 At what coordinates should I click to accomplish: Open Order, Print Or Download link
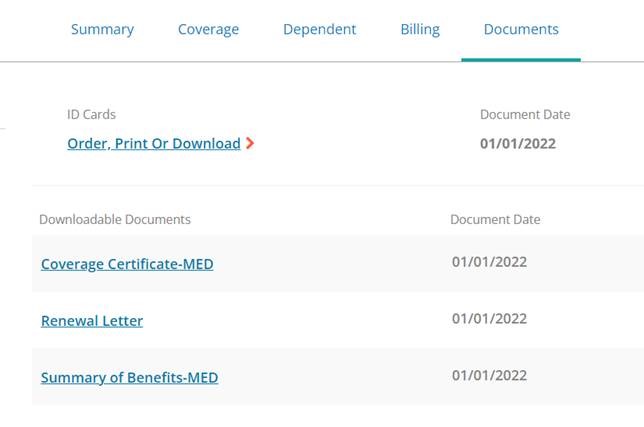[x=154, y=143]
